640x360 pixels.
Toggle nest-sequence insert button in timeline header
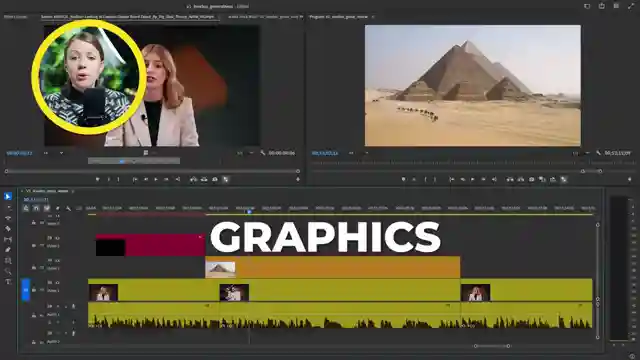[x=26, y=208]
